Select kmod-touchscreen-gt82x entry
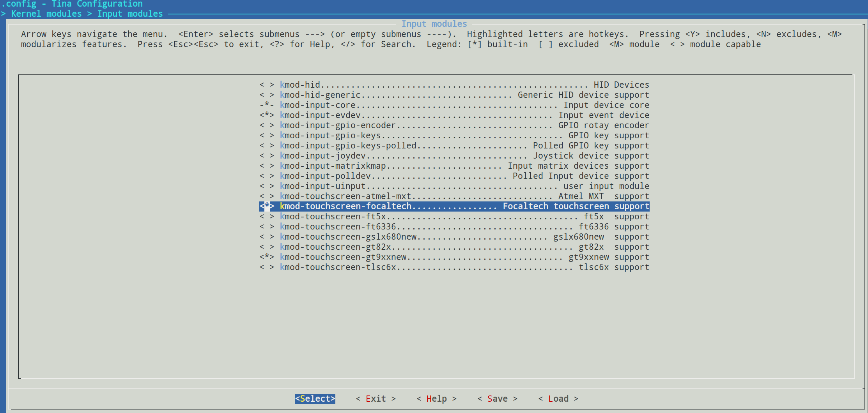868x413 pixels. coord(455,247)
